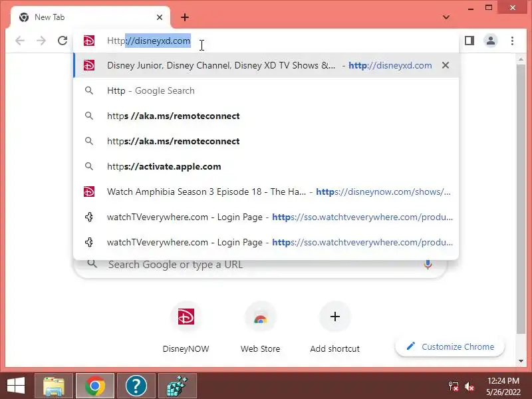Click the network status tray icon
Viewport: 532px width, 399px height.
(454, 386)
